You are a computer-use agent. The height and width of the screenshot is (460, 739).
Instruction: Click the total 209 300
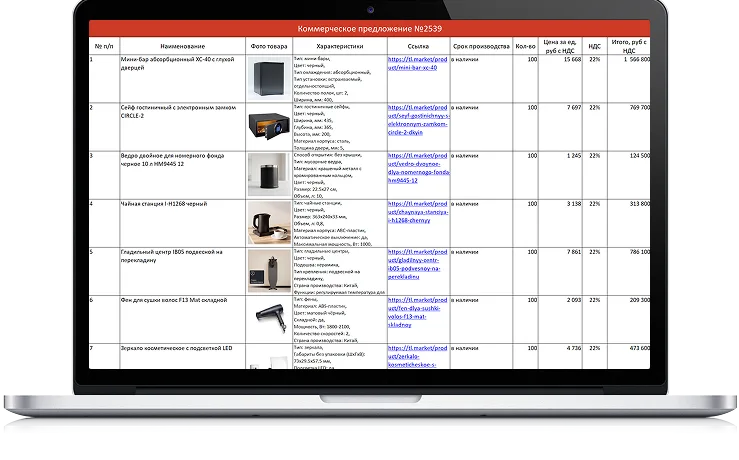640,300
